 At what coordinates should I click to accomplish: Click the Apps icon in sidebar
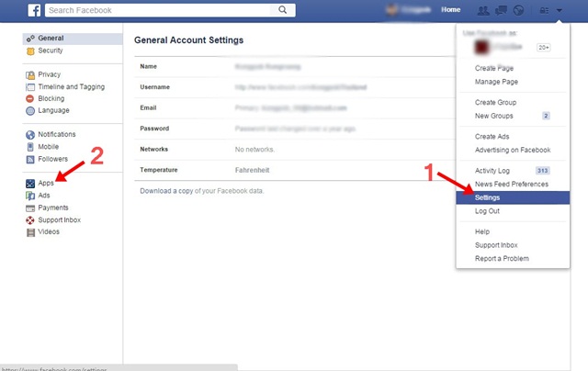[30, 184]
